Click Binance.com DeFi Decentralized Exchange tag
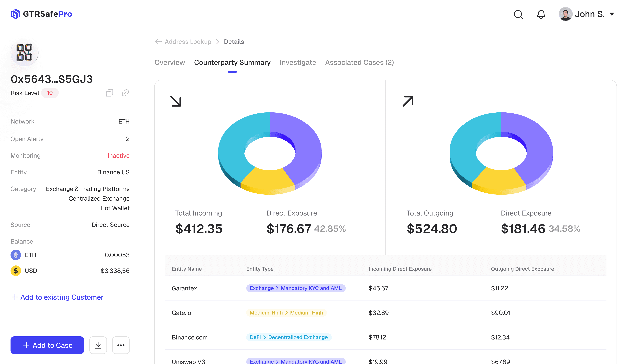 (x=289, y=337)
